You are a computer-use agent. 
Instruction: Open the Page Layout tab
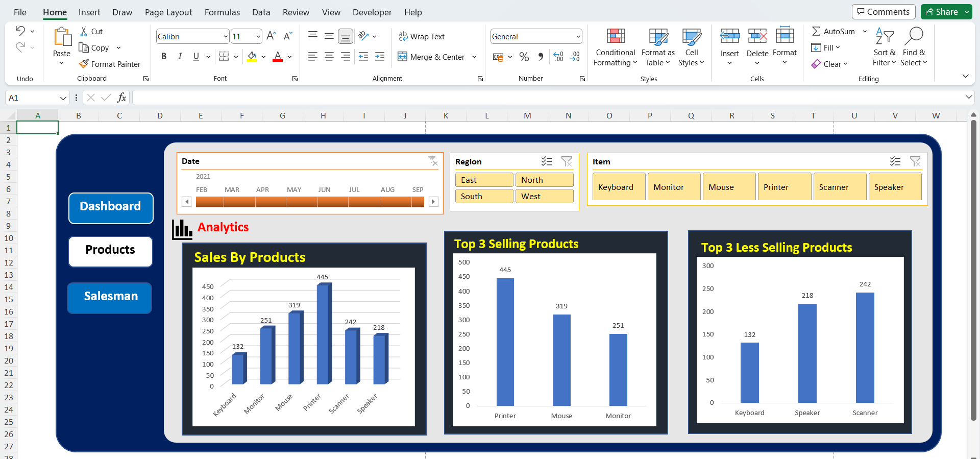[168, 12]
